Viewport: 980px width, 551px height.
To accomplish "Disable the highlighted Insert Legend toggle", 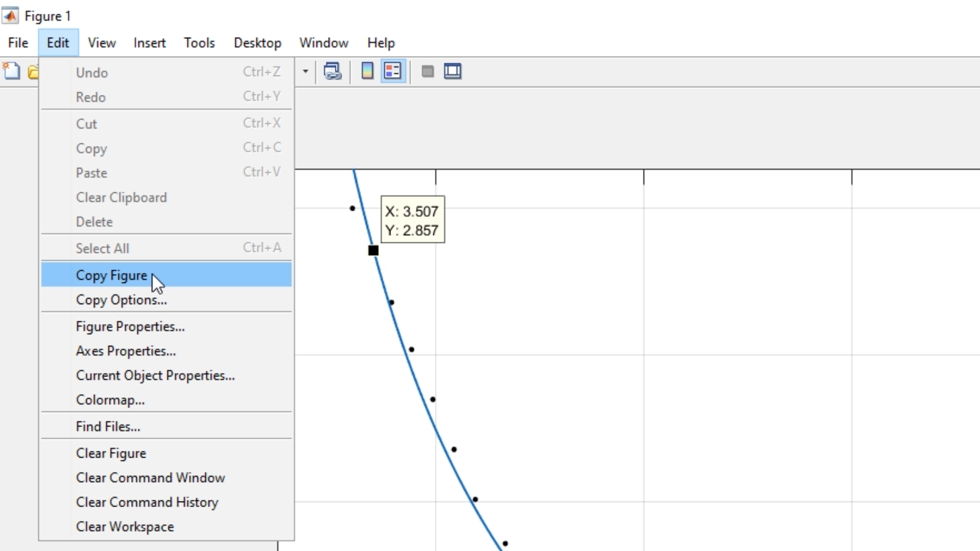I will (x=393, y=71).
